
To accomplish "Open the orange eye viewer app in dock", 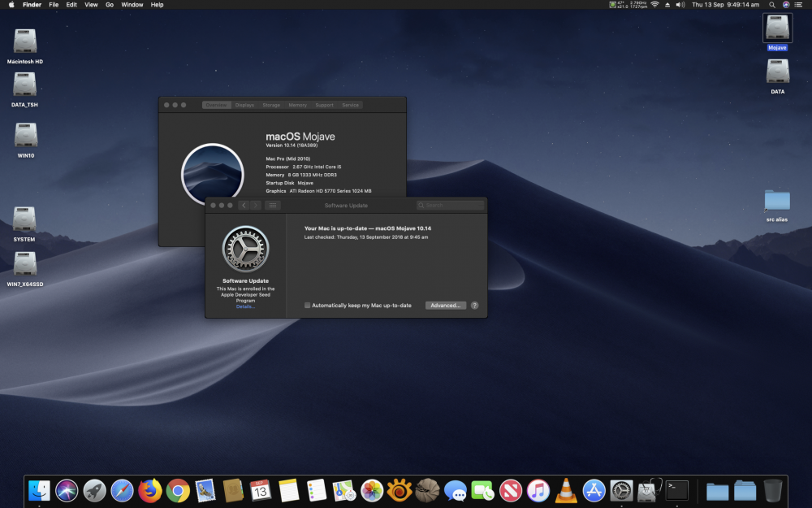I will click(x=400, y=490).
